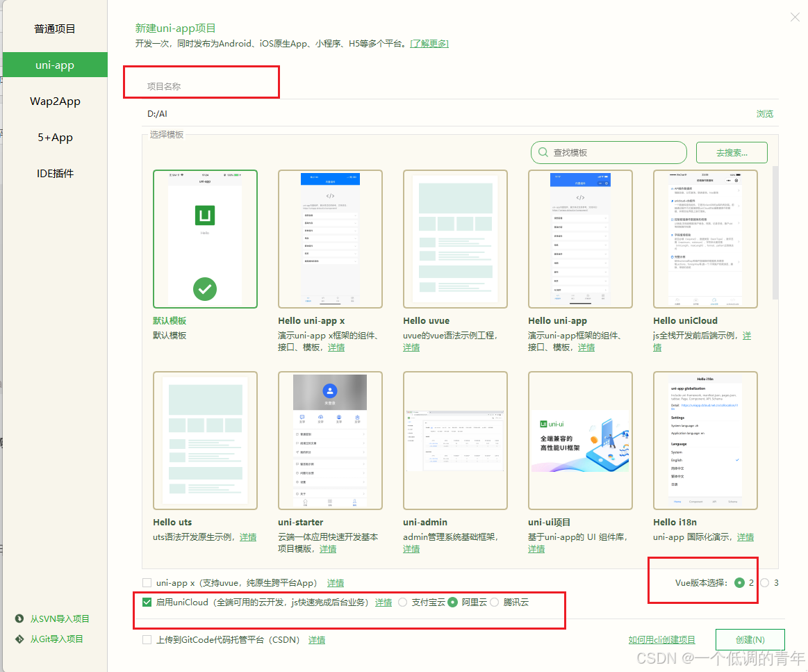Select the uni-app project type

coord(55,65)
